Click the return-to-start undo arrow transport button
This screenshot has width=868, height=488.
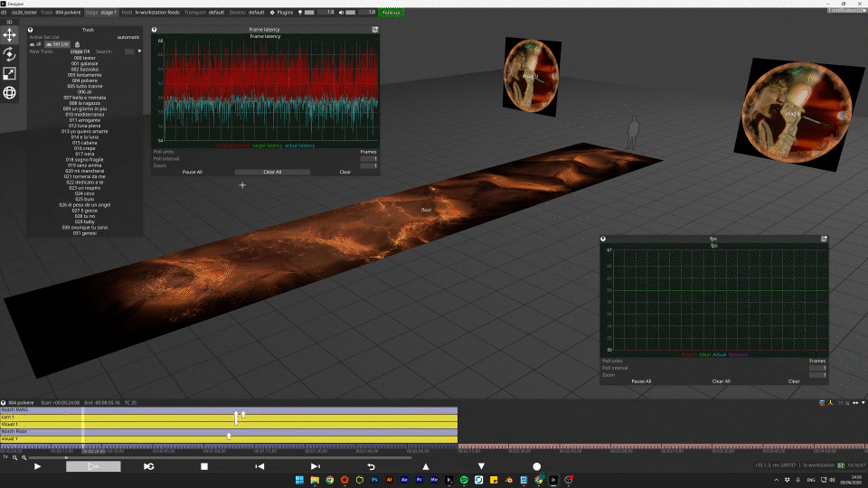tap(371, 466)
